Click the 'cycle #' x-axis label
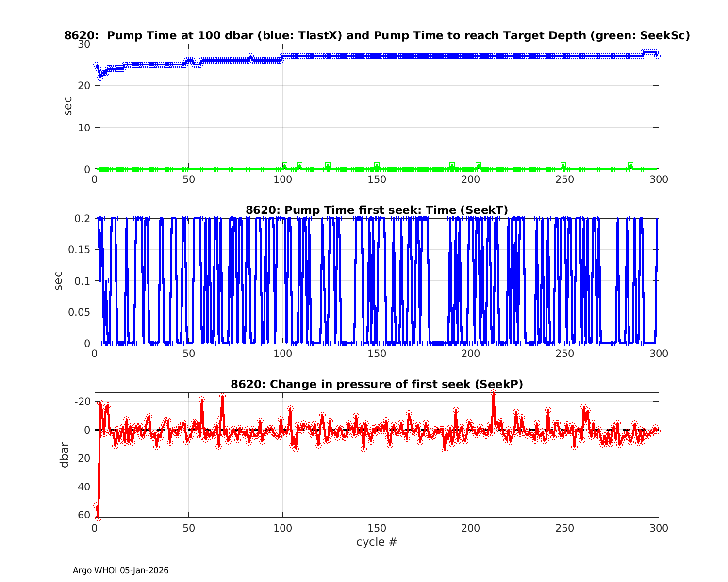 click(377, 542)
